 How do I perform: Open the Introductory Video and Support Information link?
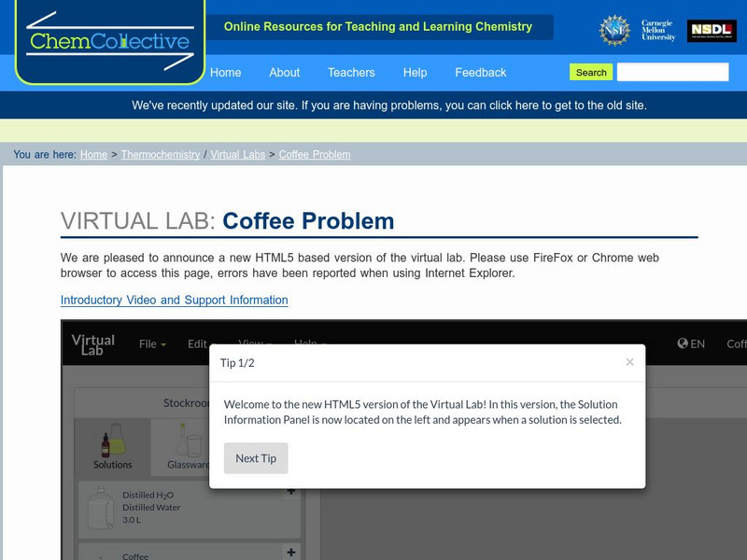tap(174, 300)
